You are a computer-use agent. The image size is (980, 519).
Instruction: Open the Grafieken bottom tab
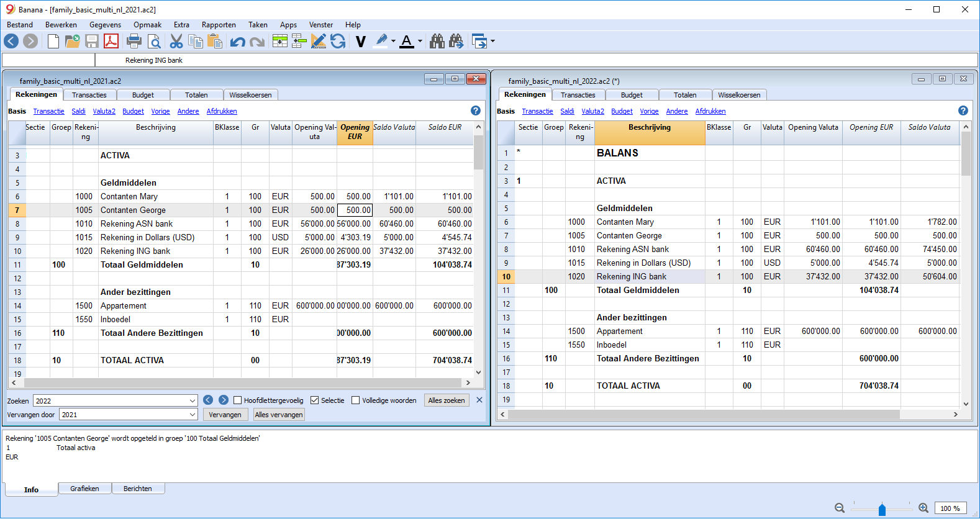point(84,489)
